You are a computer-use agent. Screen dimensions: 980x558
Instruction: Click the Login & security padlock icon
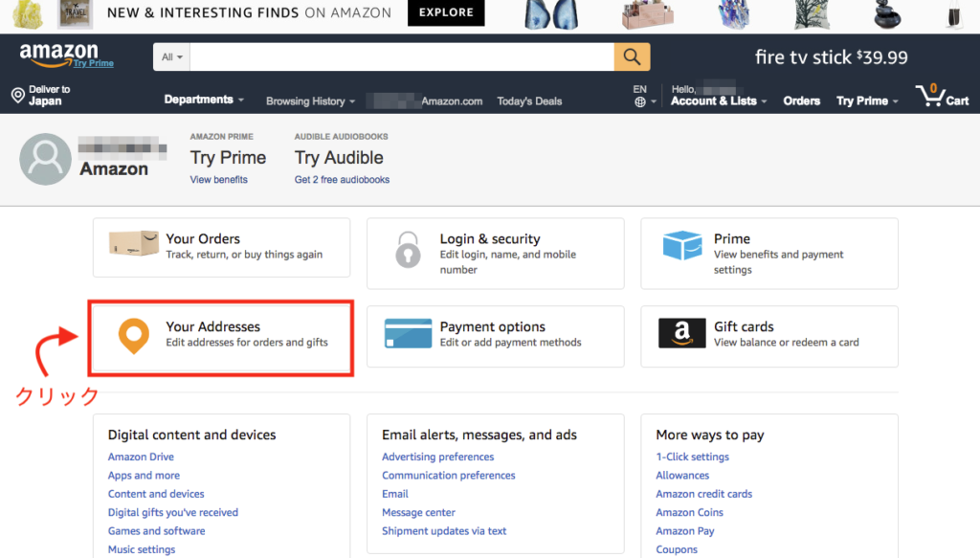pyautogui.click(x=408, y=249)
